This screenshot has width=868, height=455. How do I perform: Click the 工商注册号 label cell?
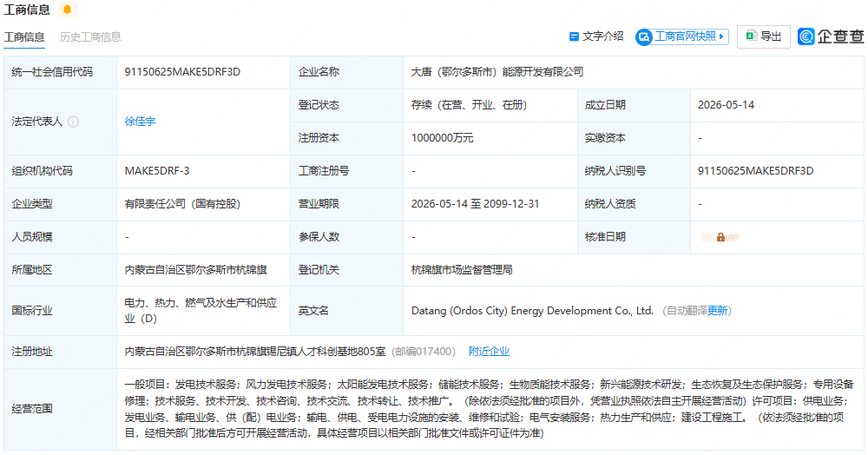click(346, 171)
